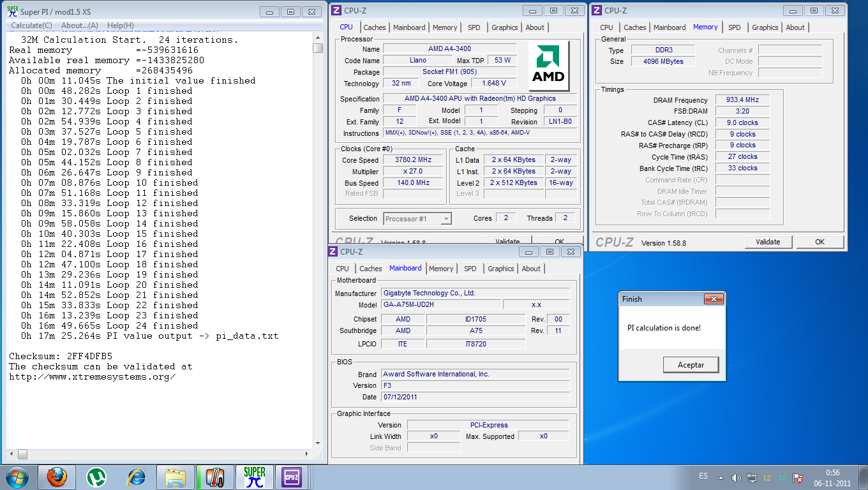Screen dimensions: 868x490
Task: Click BIOS Date 07/12/2011 field
Action: point(475,397)
